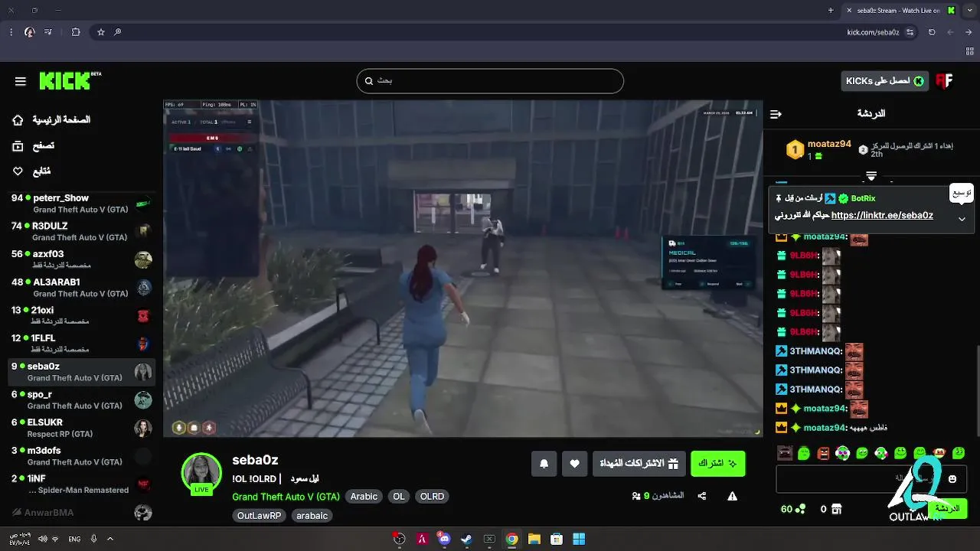This screenshot has height=551, width=980.
Task: Pick the black car emote
Action: click(785, 453)
